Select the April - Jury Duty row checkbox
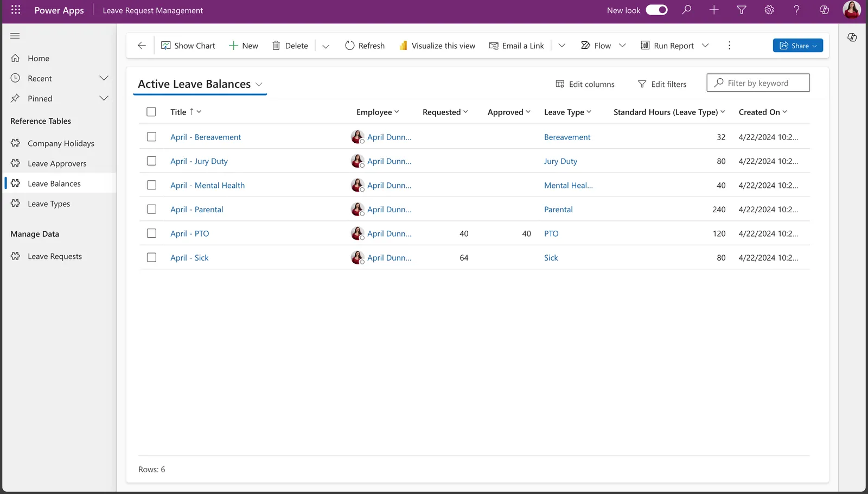This screenshot has height=494, width=868. point(151,161)
